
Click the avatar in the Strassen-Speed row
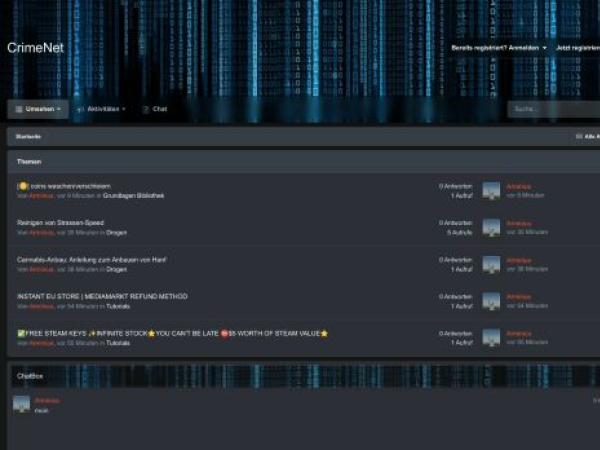491,227
